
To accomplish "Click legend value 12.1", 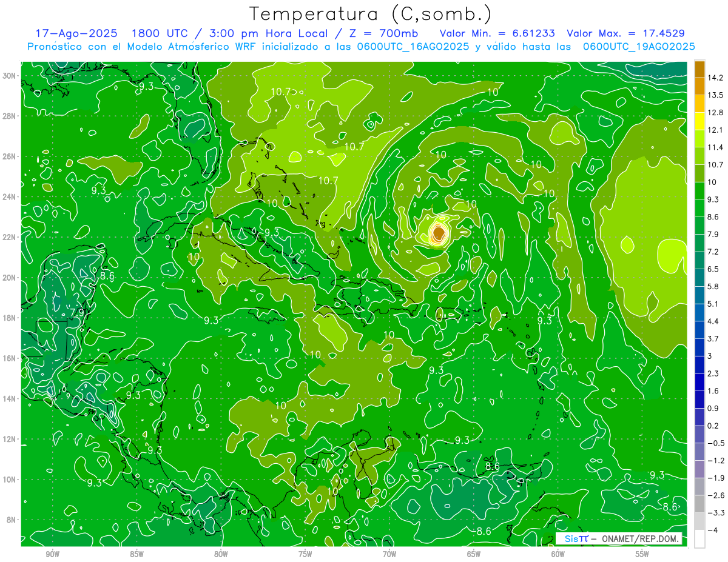I will (715, 130).
